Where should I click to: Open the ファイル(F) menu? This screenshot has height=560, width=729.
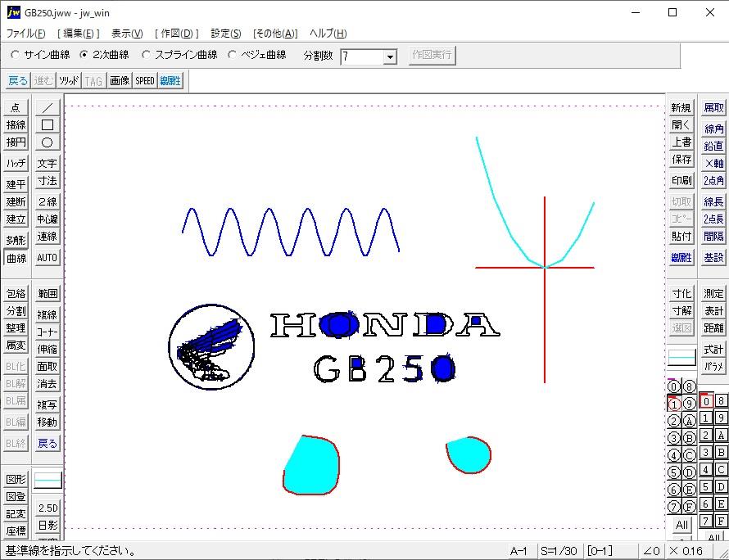(26, 34)
